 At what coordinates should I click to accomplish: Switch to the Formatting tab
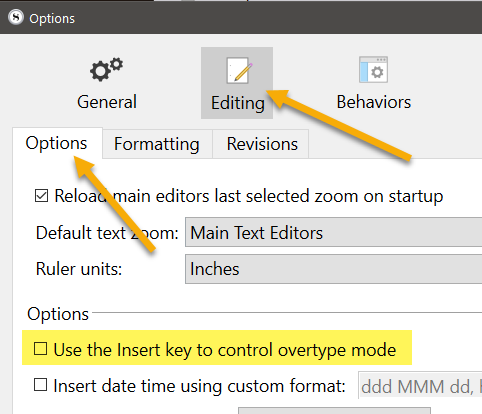pyautogui.click(x=157, y=144)
